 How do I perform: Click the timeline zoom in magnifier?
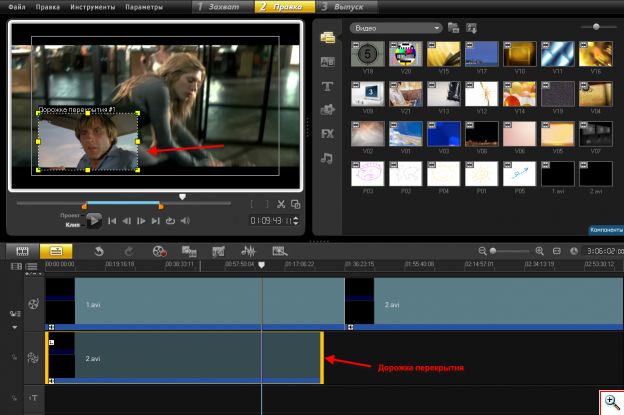[539, 251]
